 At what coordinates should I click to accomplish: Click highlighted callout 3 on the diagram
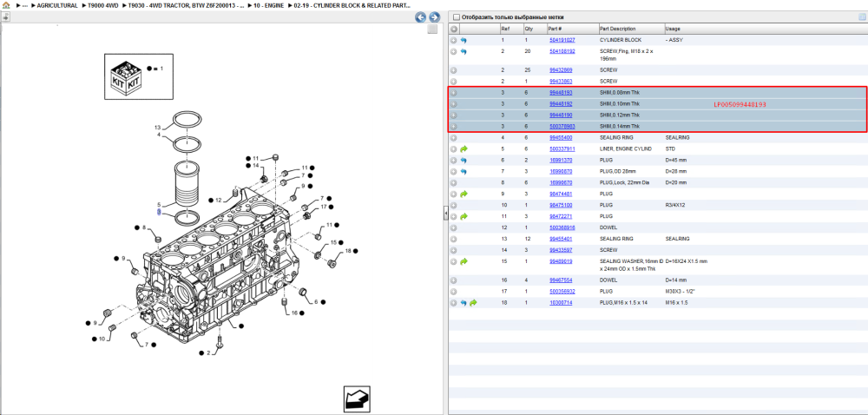click(159, 212)
